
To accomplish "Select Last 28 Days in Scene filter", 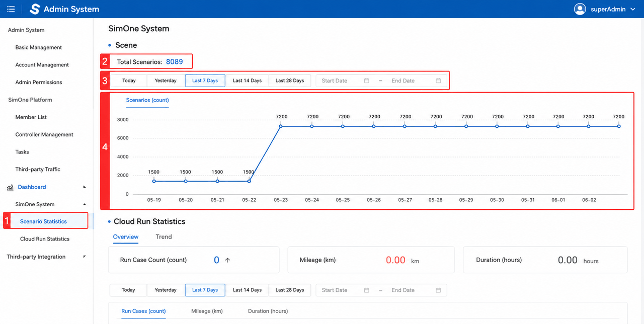I will (290, 80).
